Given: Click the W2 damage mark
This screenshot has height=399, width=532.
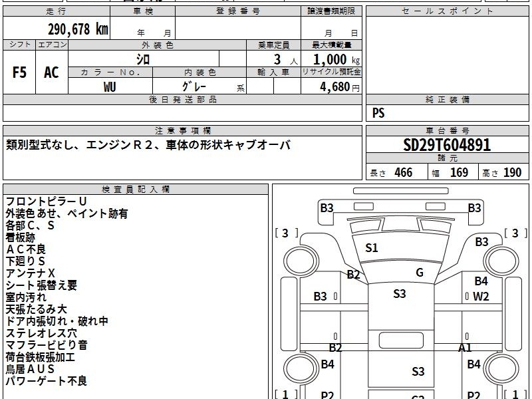Looking at the screenshot, I should (481, 297).
